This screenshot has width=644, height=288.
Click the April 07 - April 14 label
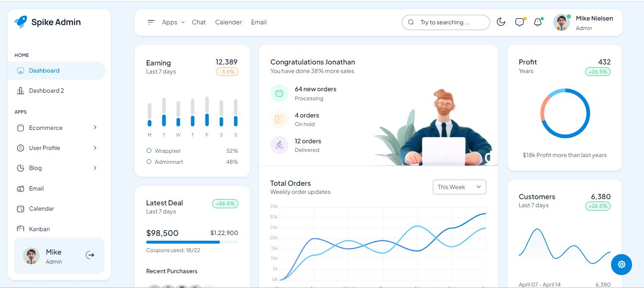(540, 285)
